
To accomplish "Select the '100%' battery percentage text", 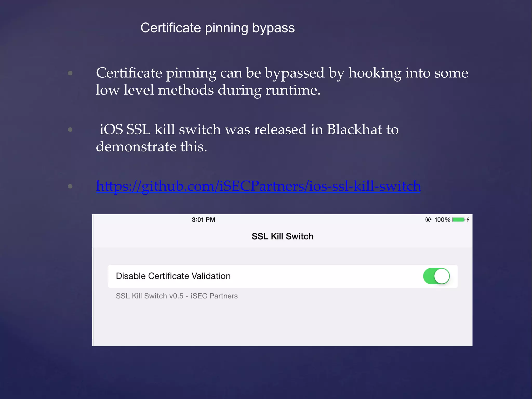I will point(442,220).
